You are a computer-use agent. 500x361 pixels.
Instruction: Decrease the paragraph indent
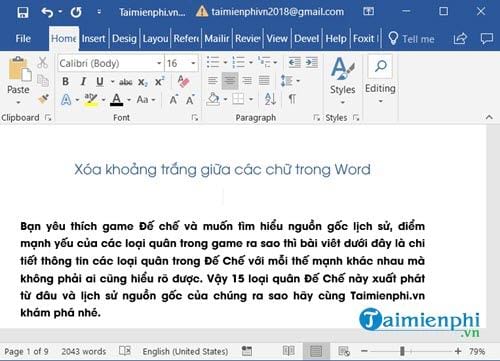tap(295, 62)
